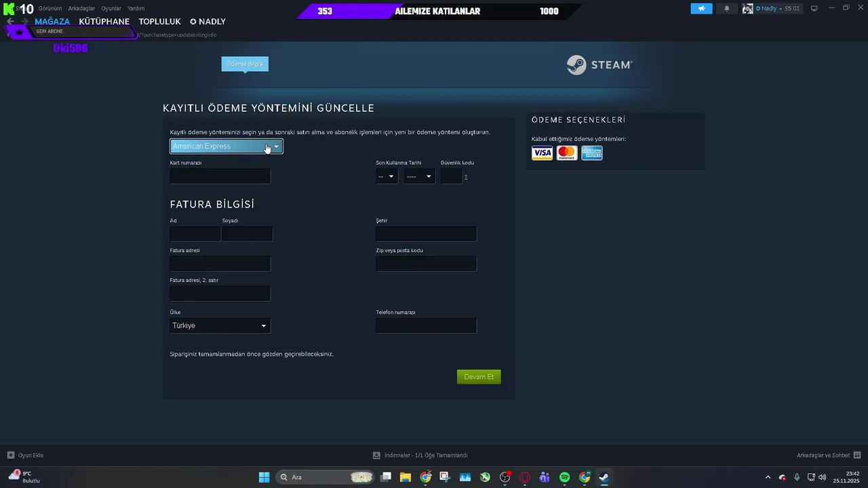Image resolution: width=868 pixels, height=488 pixels.
Task: Open the weather widget showing 9°C
Action: pos(24,476)
